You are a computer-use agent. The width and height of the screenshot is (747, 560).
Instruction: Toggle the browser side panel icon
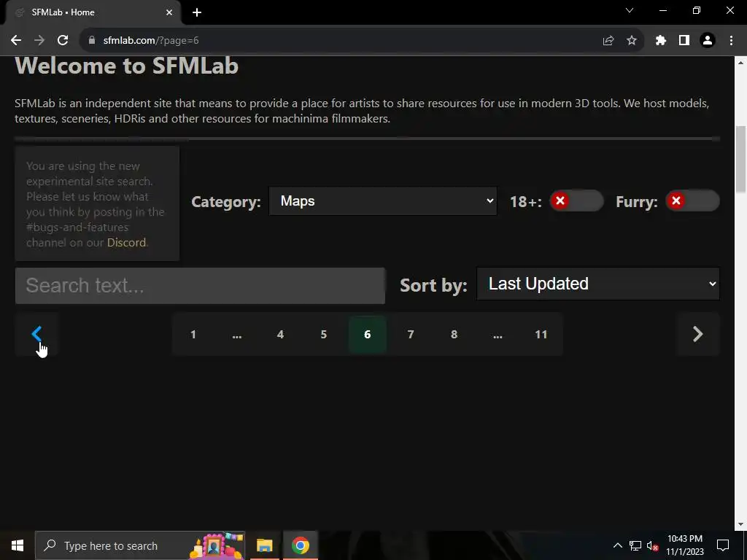684,41
